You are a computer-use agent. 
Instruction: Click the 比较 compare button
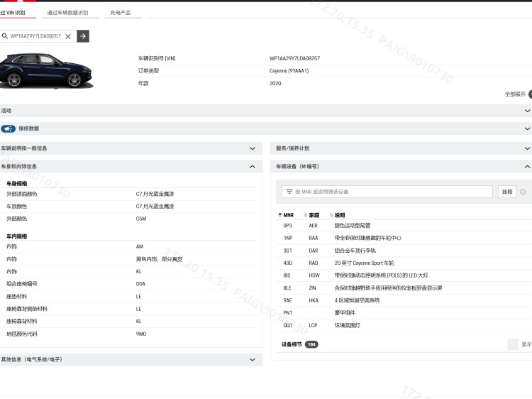pyautogui.click(x=507, y=192)
